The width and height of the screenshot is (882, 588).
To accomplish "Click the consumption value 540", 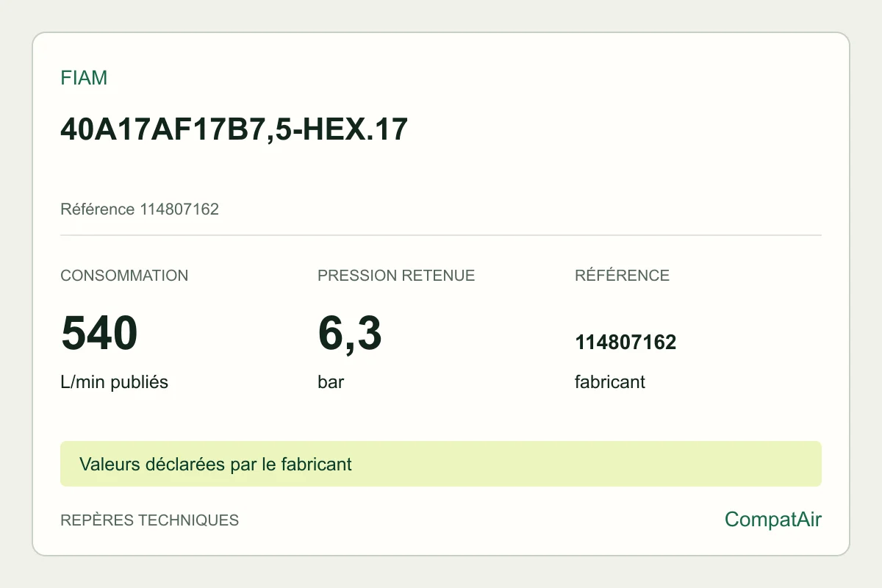I will click(x=99, y=333).
